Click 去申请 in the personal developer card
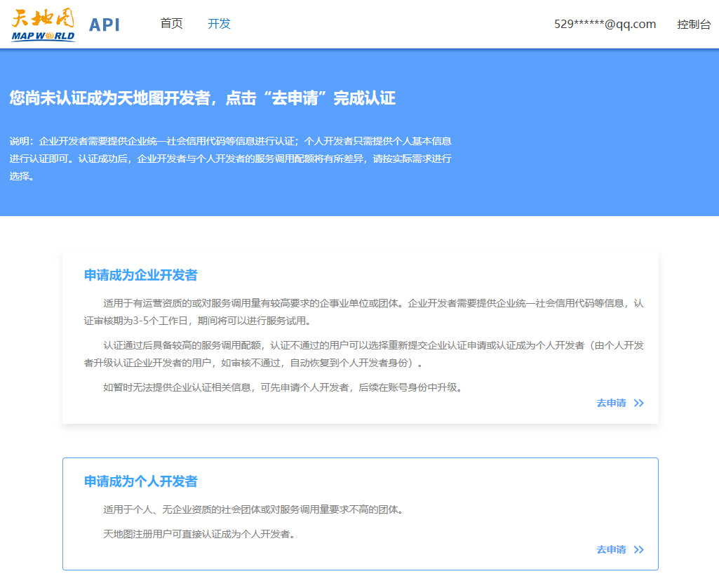719x588 pixels. pyautogui.click(x=611, y=549)
